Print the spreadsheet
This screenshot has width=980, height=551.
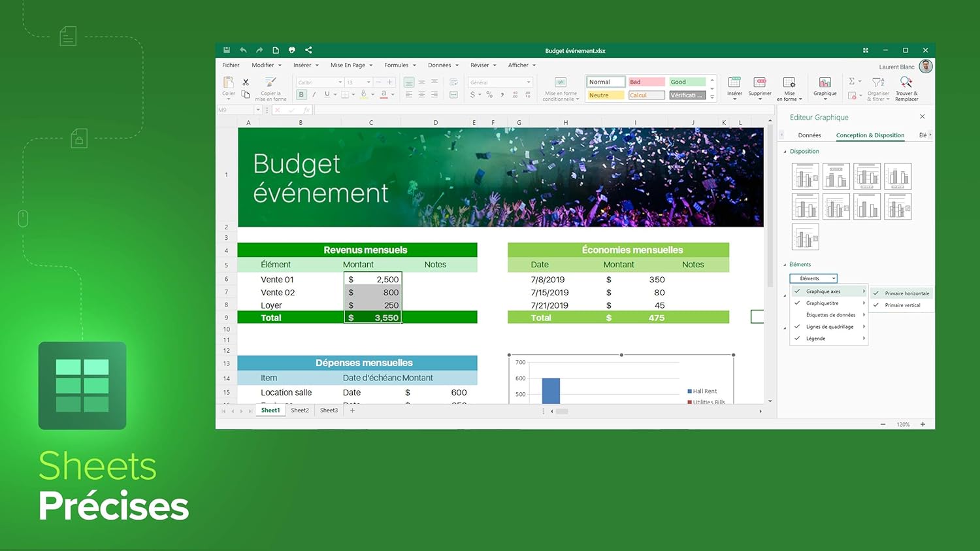[292, 50]
